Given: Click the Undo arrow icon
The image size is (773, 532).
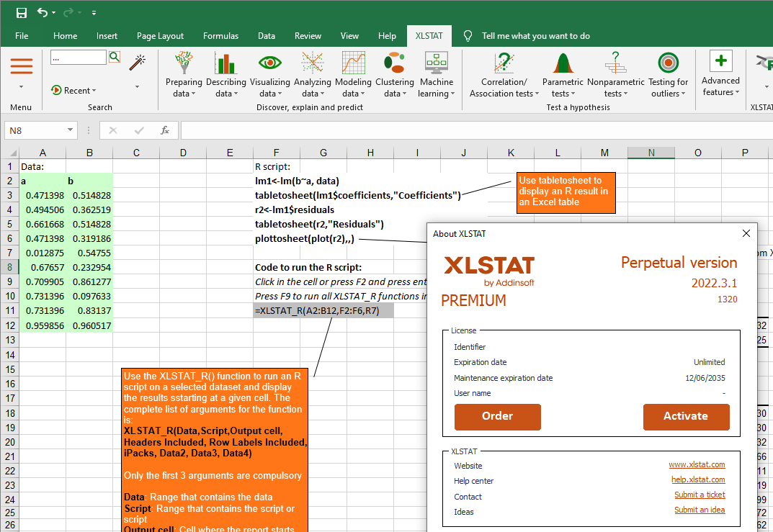Looking at the screenshot, I should (x=43, y=13).
